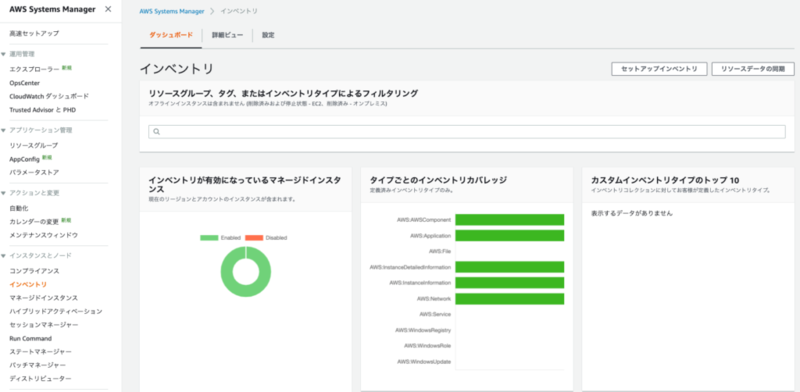Open Run Command in sidebar

[31, 338]
